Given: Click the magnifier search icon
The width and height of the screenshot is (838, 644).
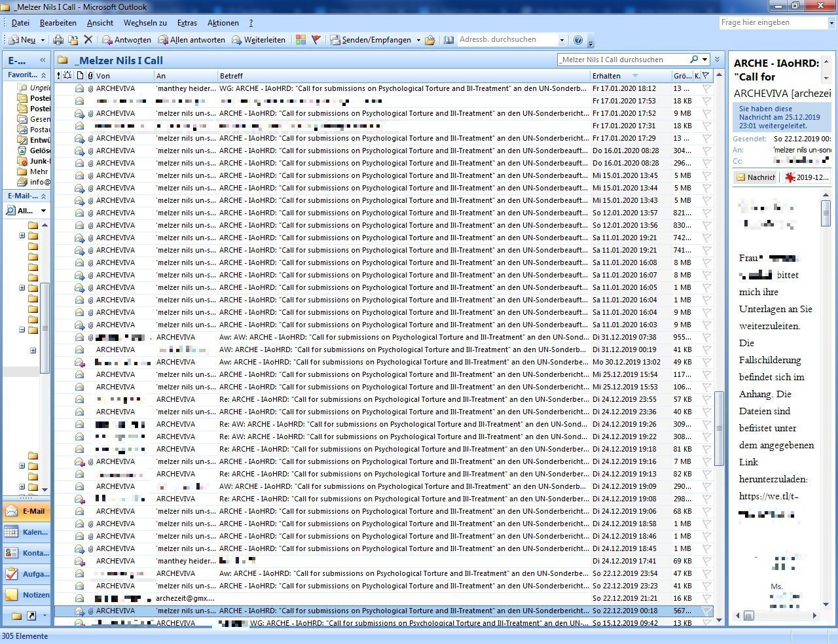Looking at the screenshot, I should pos(694,60).
